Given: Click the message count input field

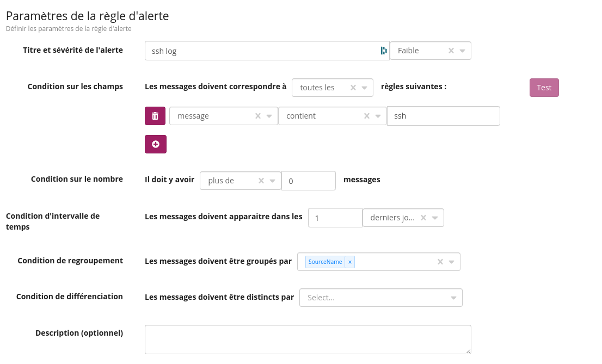Looking at the screenshot, I should pyautogui.click(x=308, y=181).
